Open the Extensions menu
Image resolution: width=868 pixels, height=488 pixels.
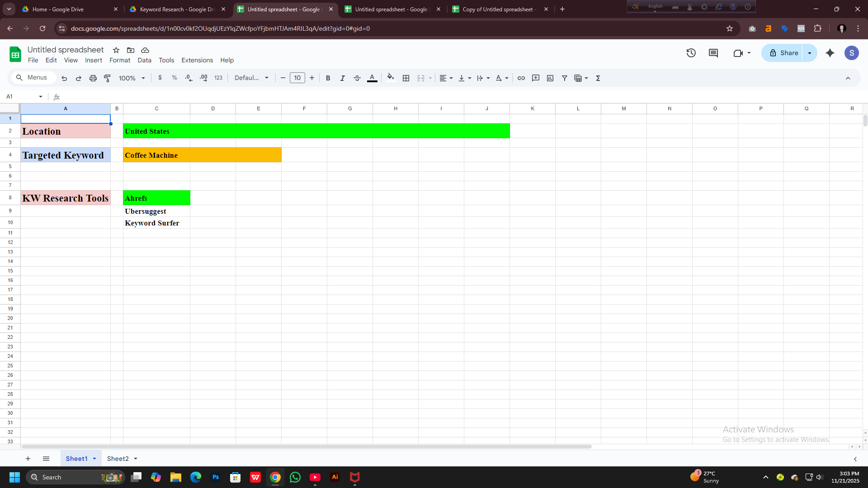tap(197, 60)
